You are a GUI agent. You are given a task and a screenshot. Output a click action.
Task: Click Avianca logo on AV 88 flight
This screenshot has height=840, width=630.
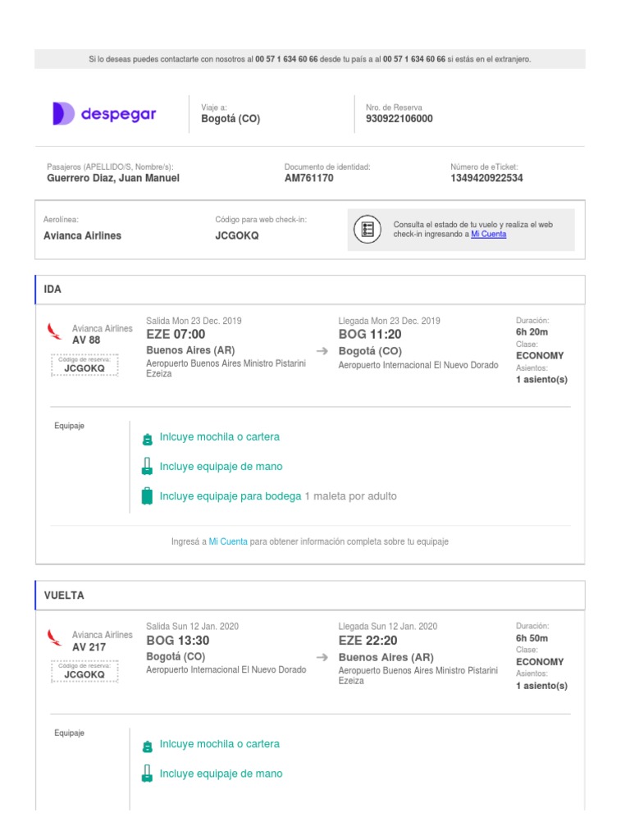(55, 331)
